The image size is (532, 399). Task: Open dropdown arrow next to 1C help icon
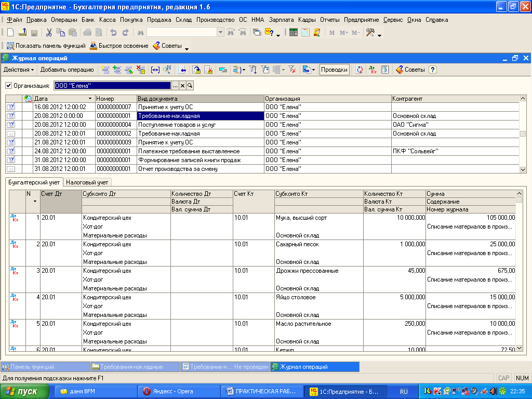(278, 35)
